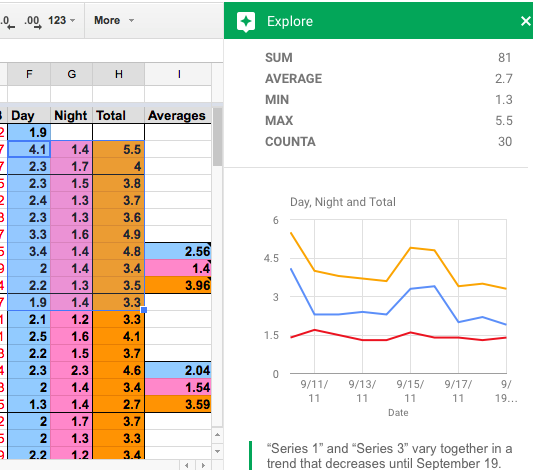Click the vertical scrollbar down arrow
The height and width of the screenshot is (470, 533).
point(217,451)
